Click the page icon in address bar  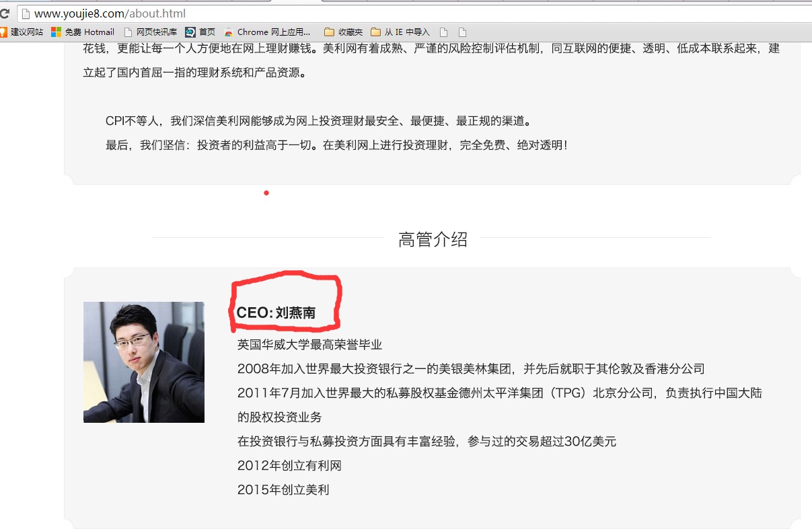coord(26,13)
